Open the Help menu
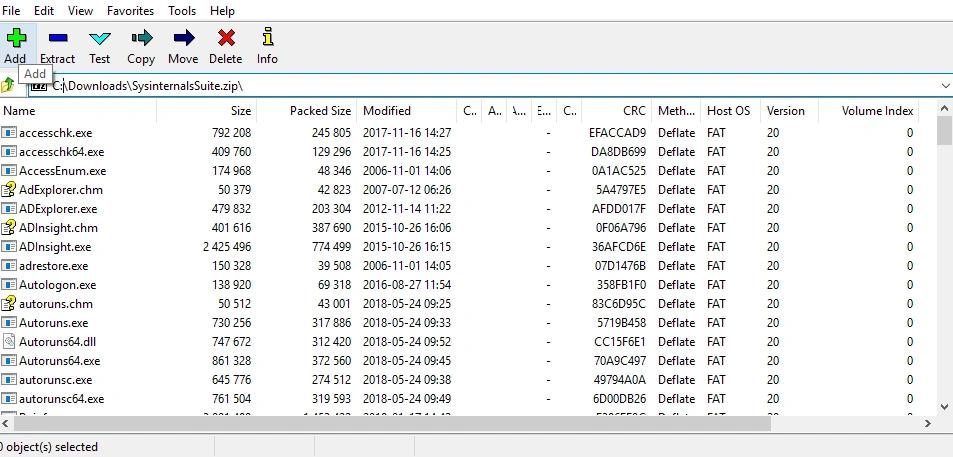953x457 pixels. point(222,11)
